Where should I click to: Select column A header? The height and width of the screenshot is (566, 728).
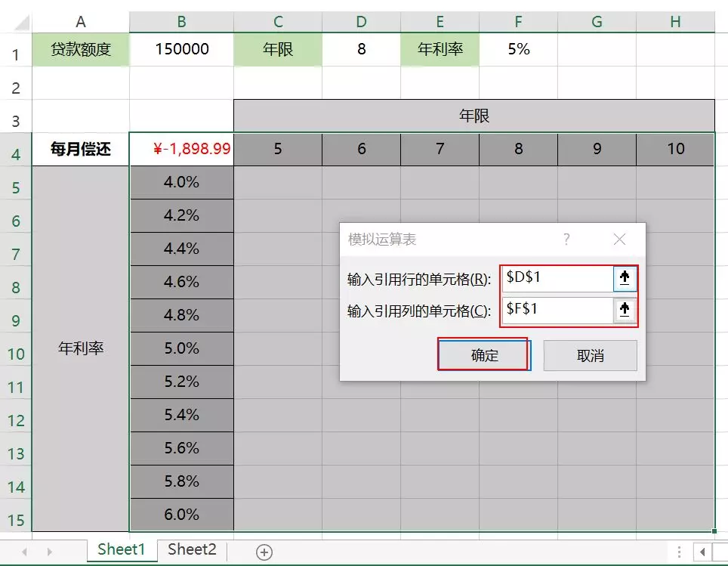pyautogui.click(x=80, y=22)
